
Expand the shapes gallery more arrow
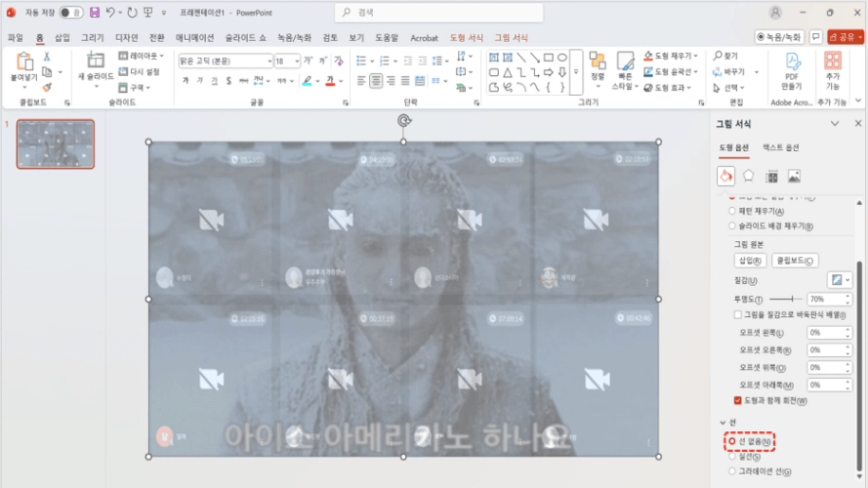(x=576, y=72)
